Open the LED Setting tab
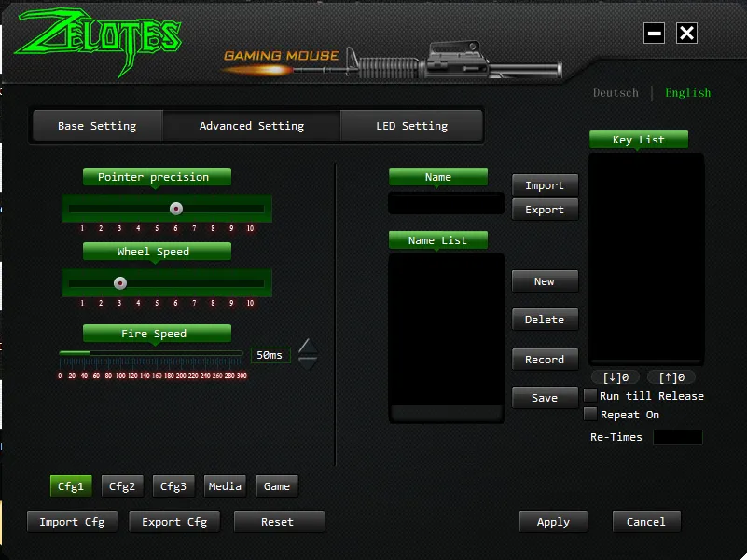 point(412,126)
